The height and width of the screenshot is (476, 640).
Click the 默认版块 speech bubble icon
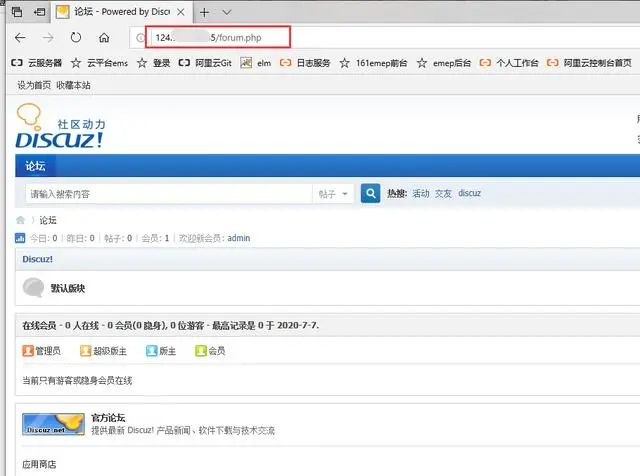[33, 287]
